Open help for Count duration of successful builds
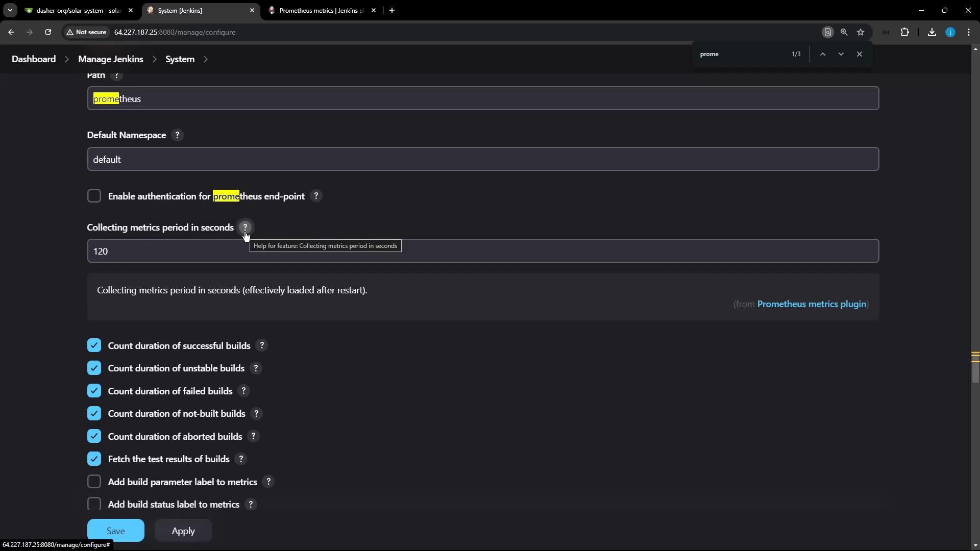Screen dimensions: 980x551 [x=262, y=346]
